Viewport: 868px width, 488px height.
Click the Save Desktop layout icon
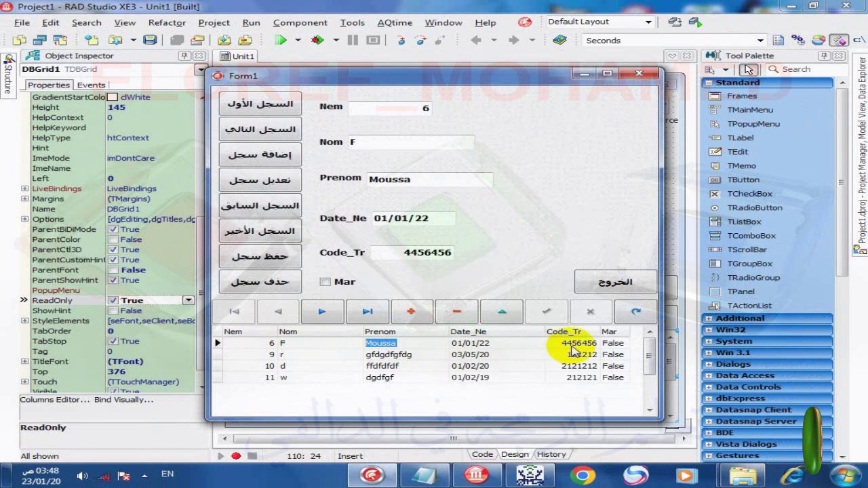pos(675,22)
